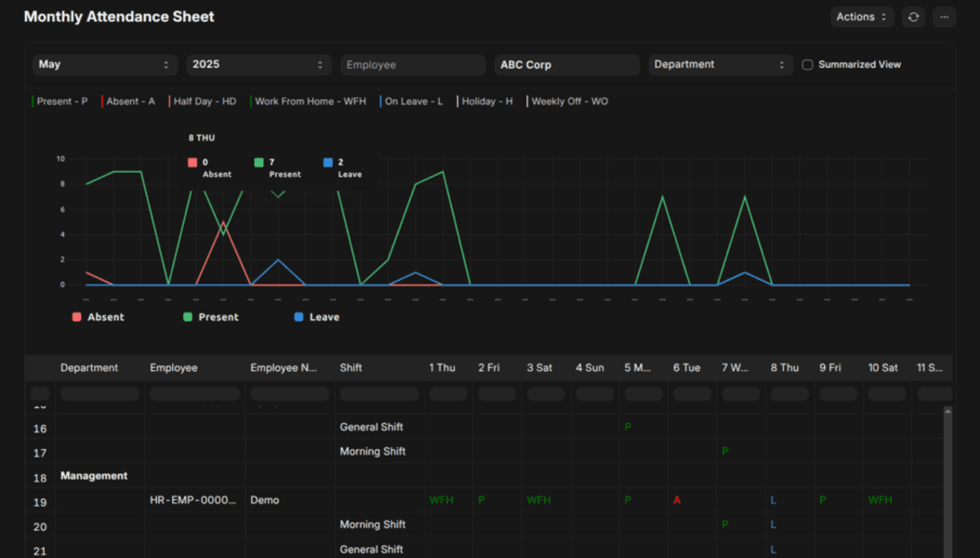Click the blue L mark in row 19
The image size is (980, 558).
point(774,500)
